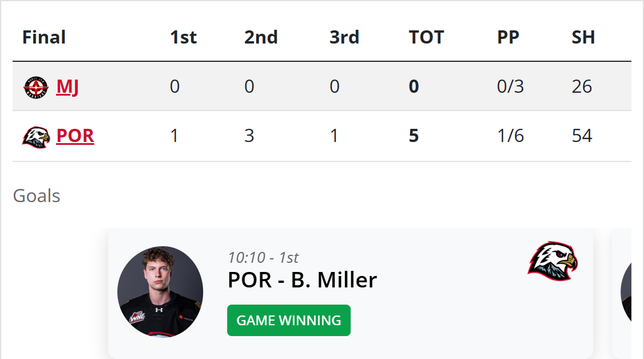Select the 1st period column header
Viewport: 644px width, 359px height.
pyautogui.click(x=183, y=37)
